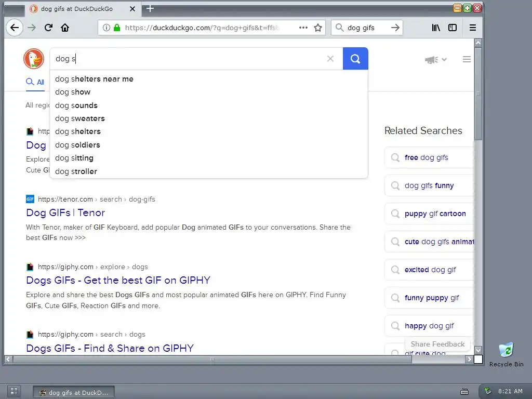Viewport: 532px width, 399px height.
Task: Search related funny puppy gif
Action: tap(429, 298)
